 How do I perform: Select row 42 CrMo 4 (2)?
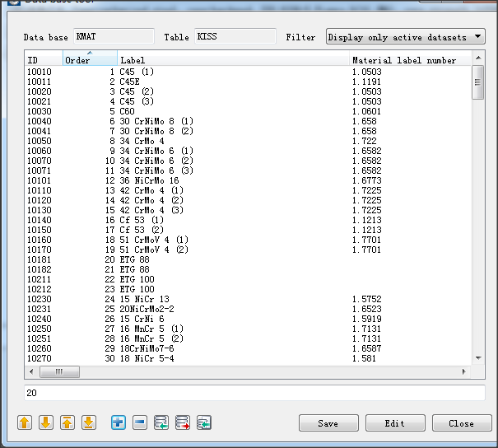pos(248,200)
